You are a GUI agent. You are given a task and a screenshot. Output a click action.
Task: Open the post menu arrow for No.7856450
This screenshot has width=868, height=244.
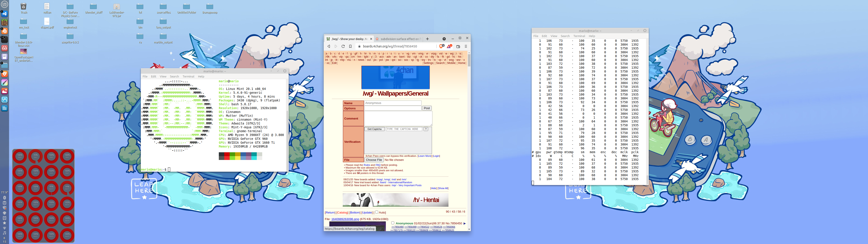pos(465,223)
